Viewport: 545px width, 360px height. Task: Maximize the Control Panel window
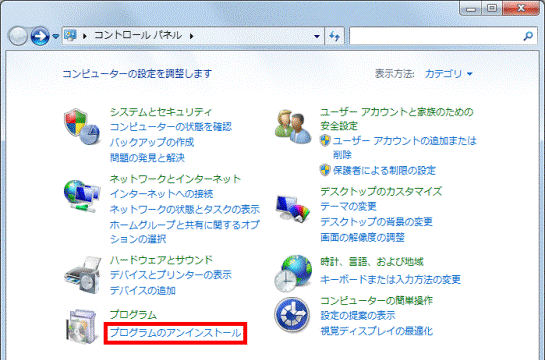[x=492, y=8]
